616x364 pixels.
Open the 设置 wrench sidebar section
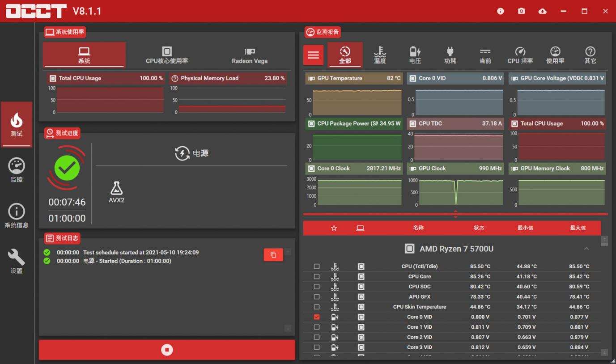(17, 261)
